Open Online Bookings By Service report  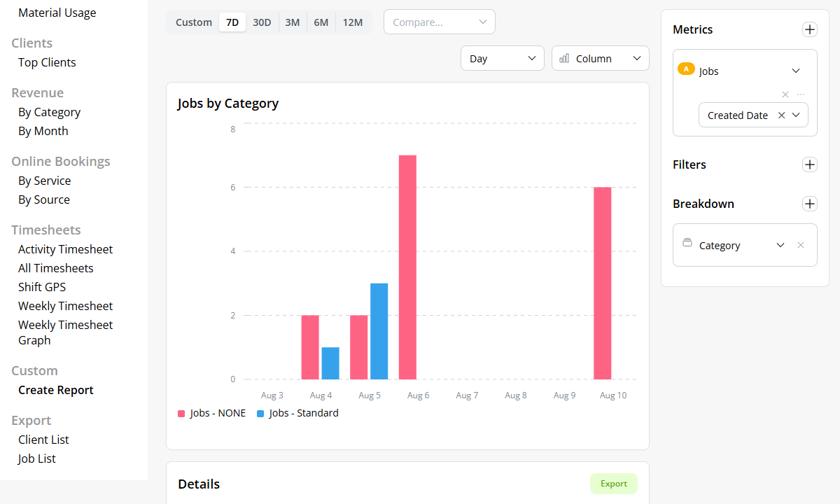[x=45, y=181]
